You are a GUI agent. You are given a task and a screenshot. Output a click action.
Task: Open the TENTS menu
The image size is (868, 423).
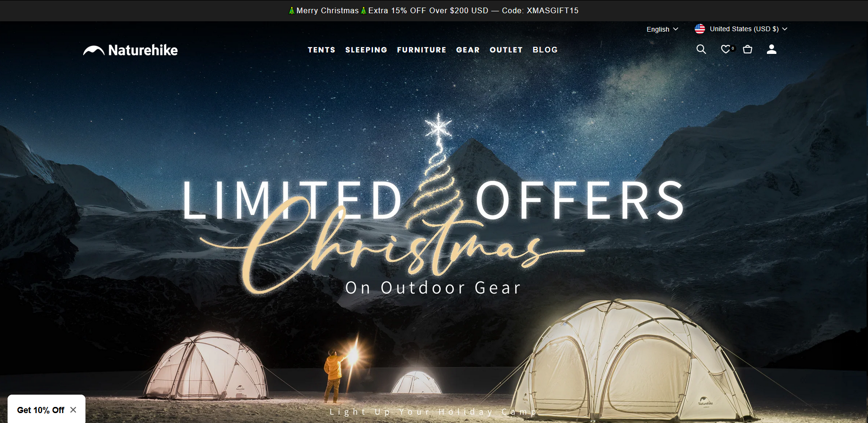[322, 50]
